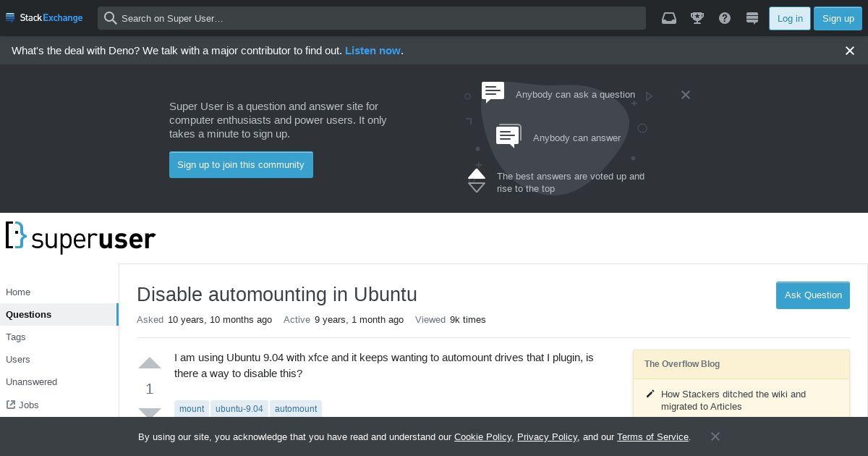Click the search magnifier icon
The height and width of the screenshot is (456, 868).
pyautogui.click(x=110, y=18)
